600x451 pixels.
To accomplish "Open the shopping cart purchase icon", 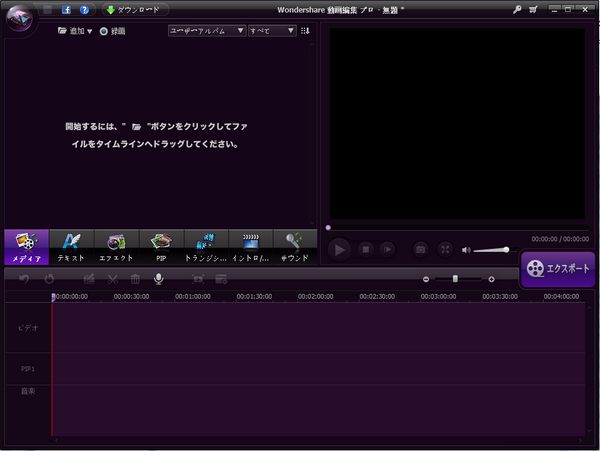I will [533, 10].
